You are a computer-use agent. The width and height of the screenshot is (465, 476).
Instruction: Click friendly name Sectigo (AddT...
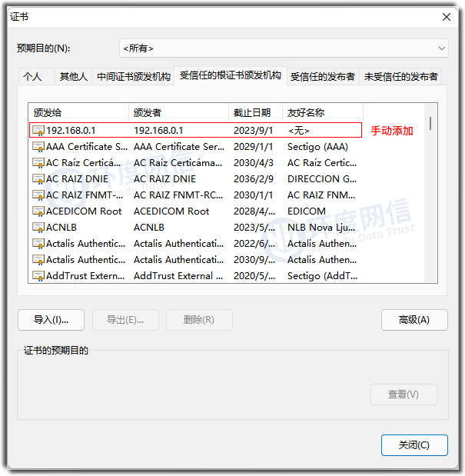coord(323,275)
